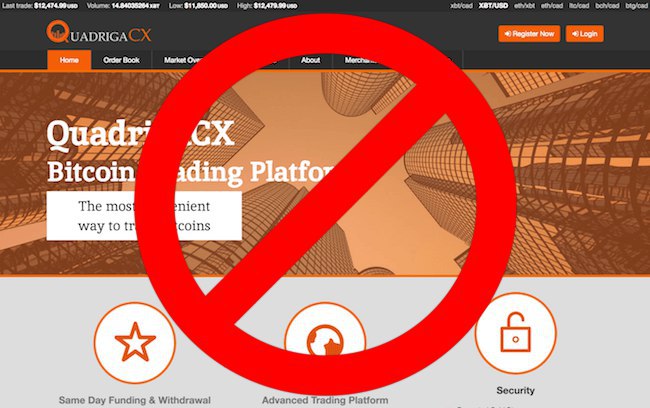Open the Home tab

tap(69, 60)
